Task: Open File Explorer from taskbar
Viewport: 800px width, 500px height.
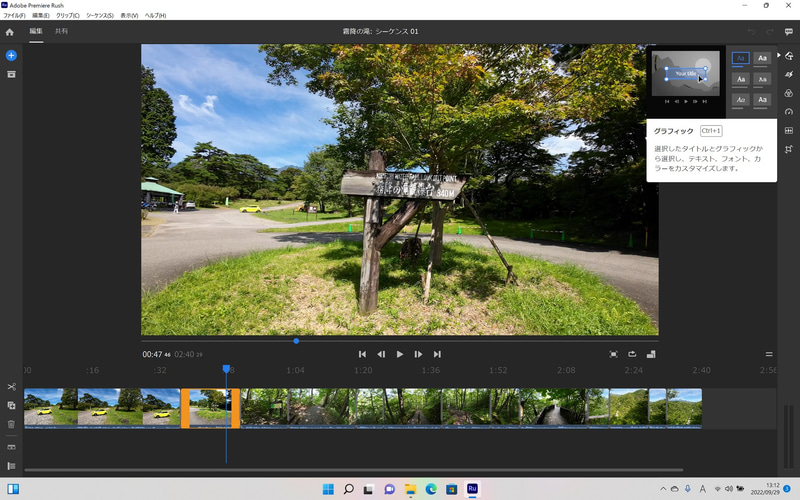Action: [410, 489]
